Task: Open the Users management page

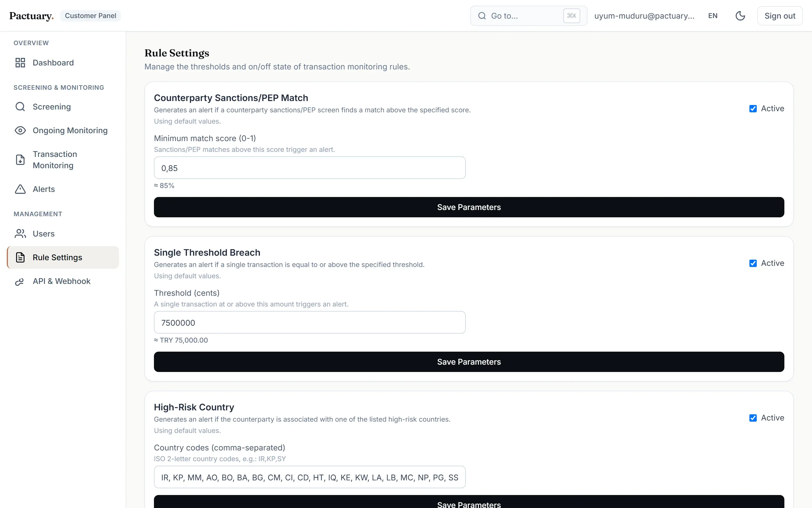Action: point(63,233)
